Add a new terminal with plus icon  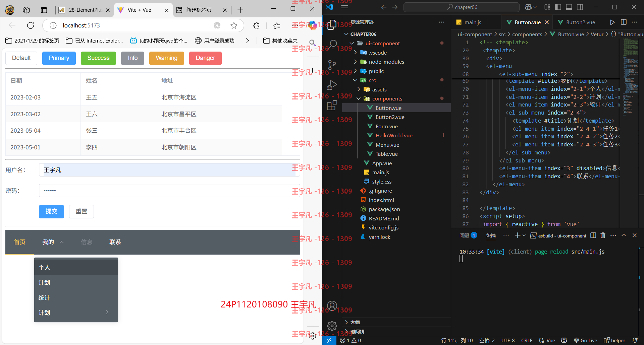(x=518, y=235)
